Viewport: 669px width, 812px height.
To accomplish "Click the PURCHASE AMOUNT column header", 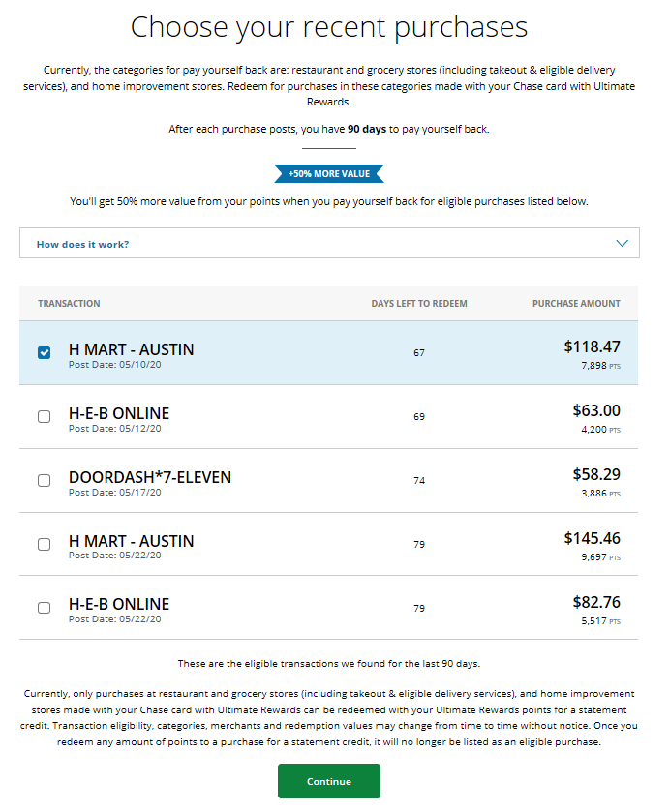I will pyautogui.click(x=576, y=304).
